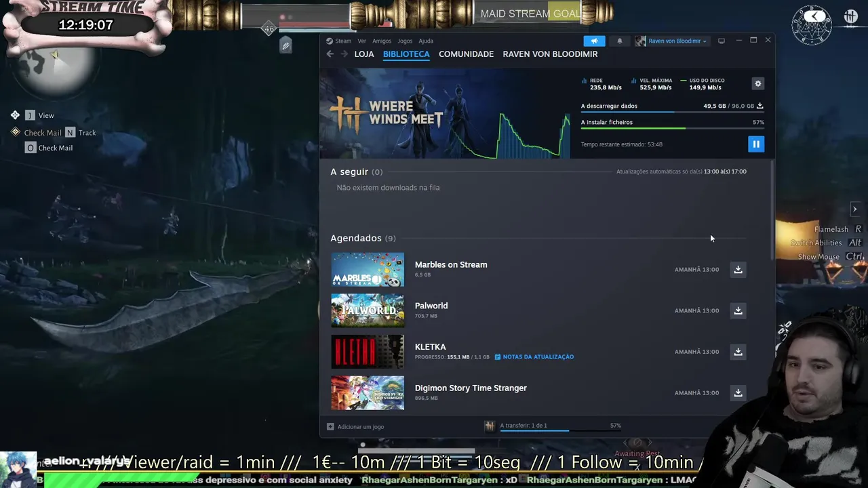Image resolution: width=868 pixels, height=488 pixels.
Task: Open KLETKA Notas da Atualização link
Action: [534, 357]
